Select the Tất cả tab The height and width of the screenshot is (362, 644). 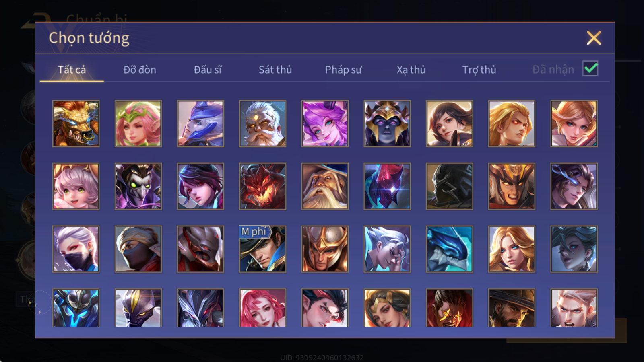(x=72, y=70)
